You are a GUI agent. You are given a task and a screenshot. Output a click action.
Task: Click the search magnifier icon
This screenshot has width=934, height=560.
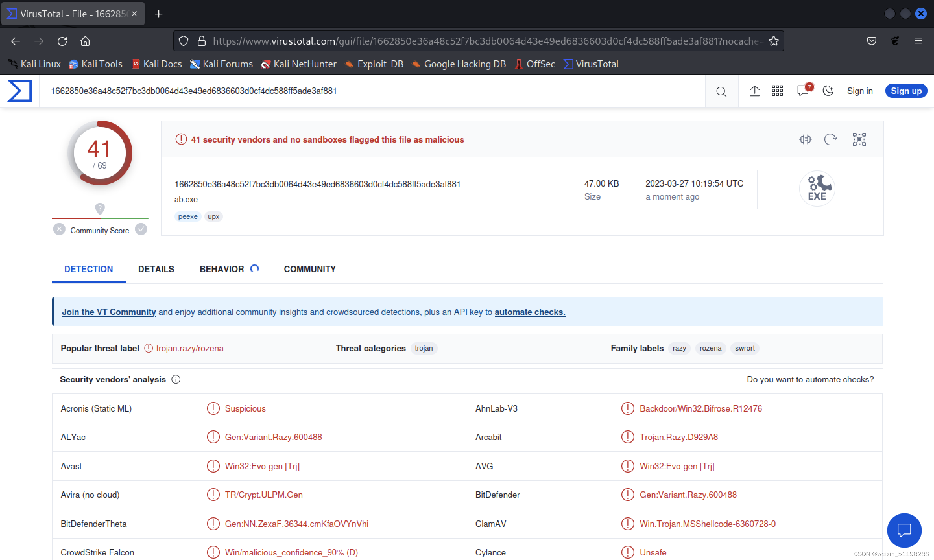coord(721,91)
